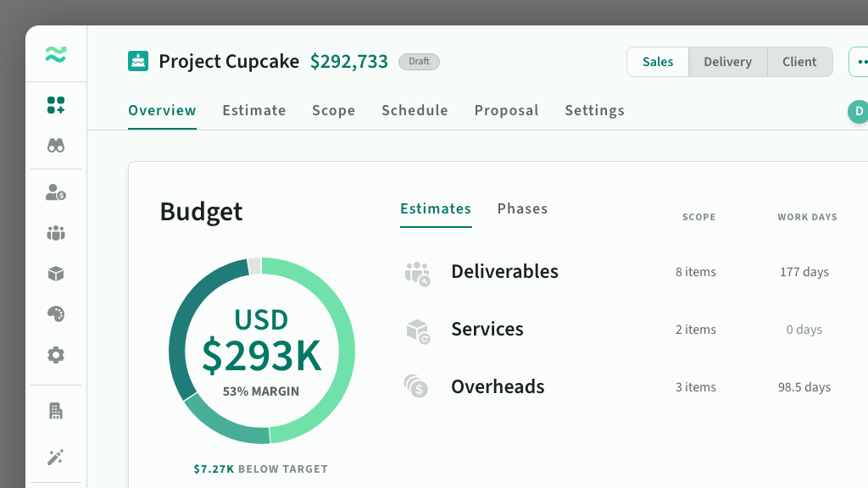868x488 pixels.
Task: Open the more options ellipsis menu
Action: [x=860, y=62]
